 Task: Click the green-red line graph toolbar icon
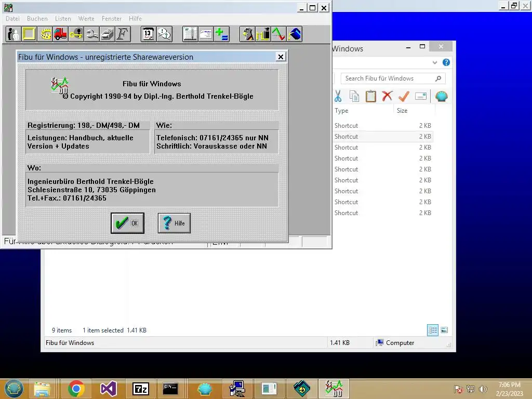278,34
